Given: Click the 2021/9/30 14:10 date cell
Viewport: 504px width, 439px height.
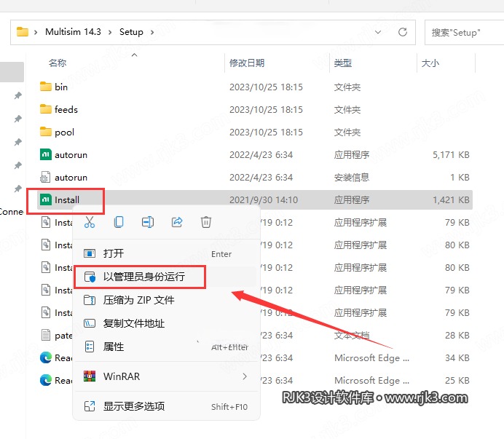Looking at the screenshot, I should tap(264, 200).
